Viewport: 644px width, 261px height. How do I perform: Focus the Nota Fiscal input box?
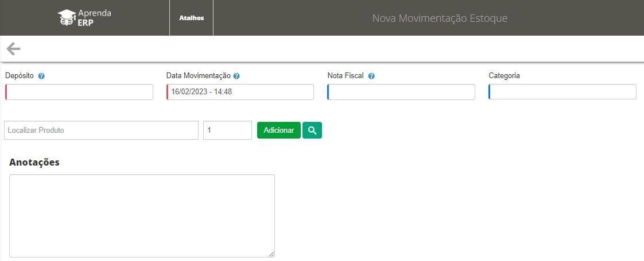tap(401, 92)
